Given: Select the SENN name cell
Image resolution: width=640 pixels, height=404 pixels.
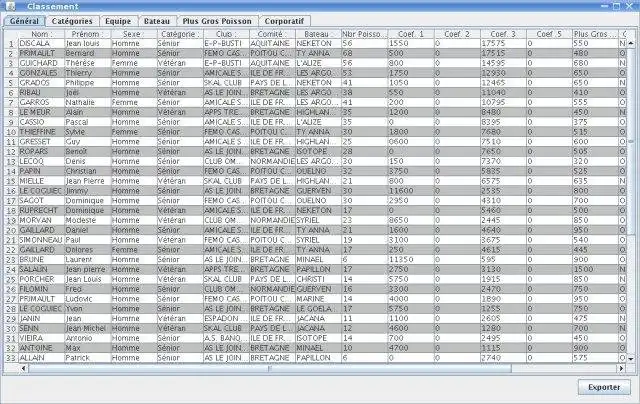Looking at the screenshot, I should pyautogui.click(x=41, y=328).
